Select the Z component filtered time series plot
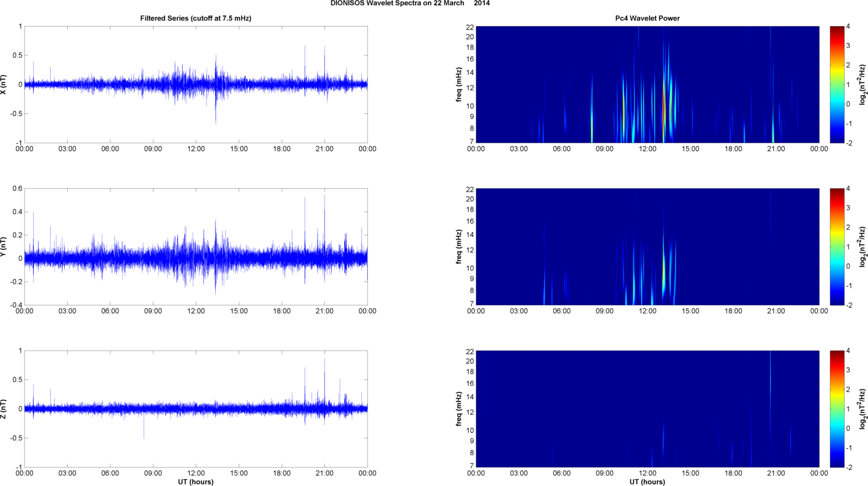 tap(196, 409)
